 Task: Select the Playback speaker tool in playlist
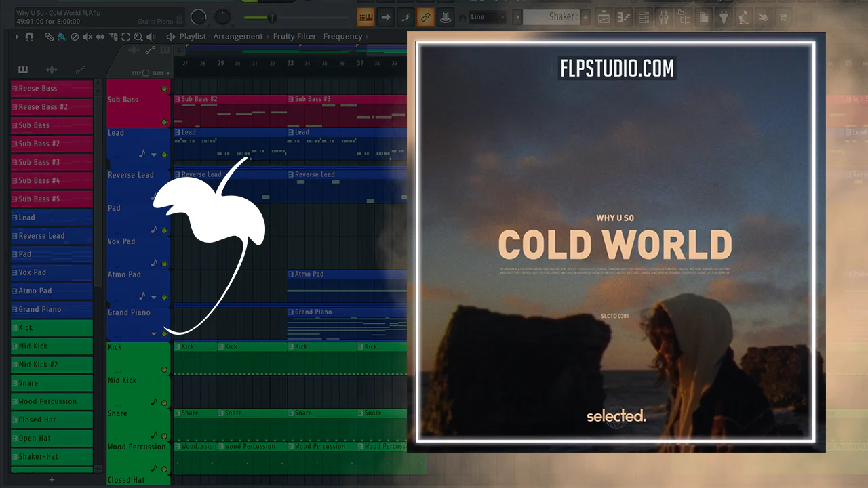tap(151, 37)
